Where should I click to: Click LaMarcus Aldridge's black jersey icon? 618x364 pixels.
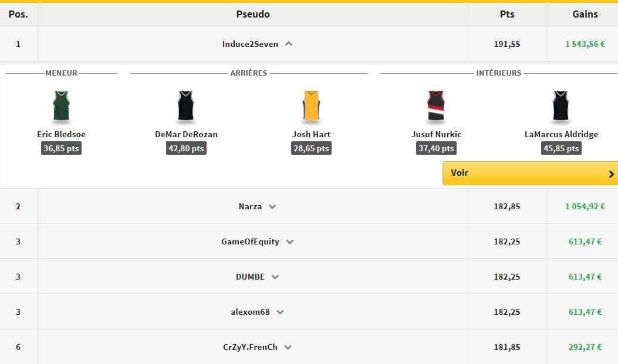561,106
